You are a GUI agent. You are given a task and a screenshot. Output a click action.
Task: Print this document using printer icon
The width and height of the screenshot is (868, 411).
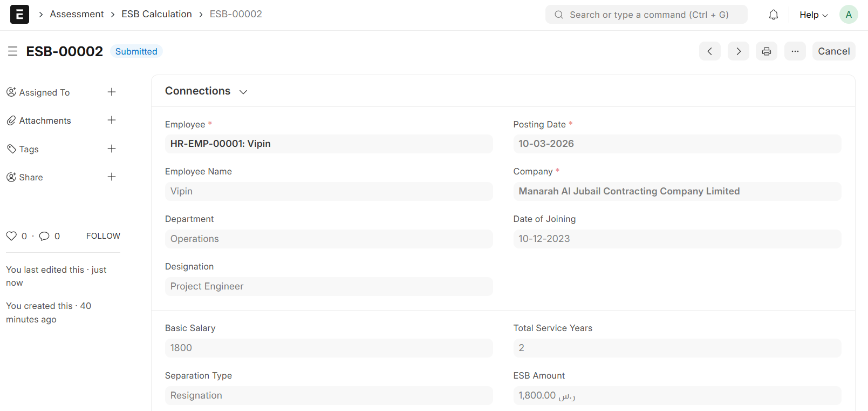click(766, 51)
